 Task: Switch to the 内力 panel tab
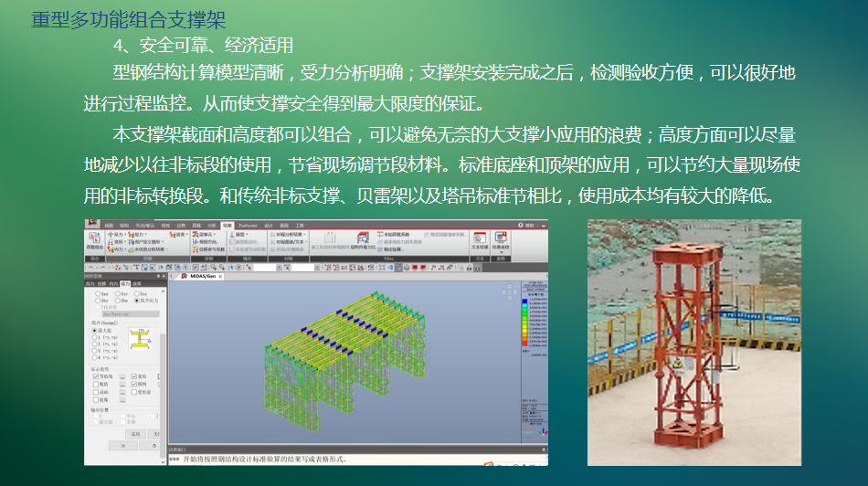coord(113,284)
